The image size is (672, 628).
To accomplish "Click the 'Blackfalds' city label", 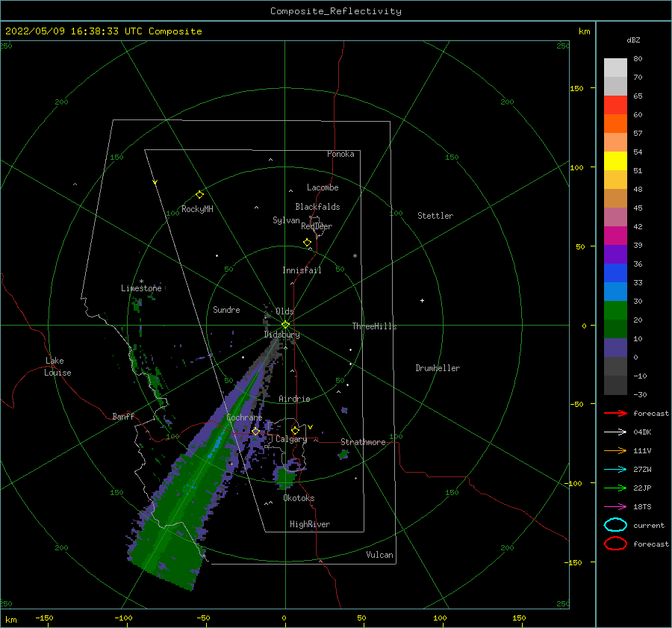I will (x=317, y=207).
